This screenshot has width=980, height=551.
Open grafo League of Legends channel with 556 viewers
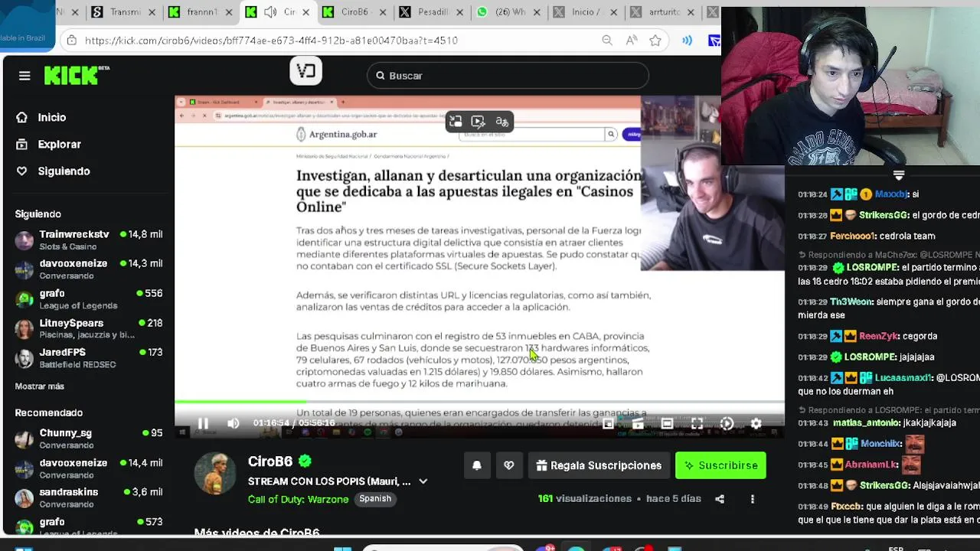tap(89, 298)
